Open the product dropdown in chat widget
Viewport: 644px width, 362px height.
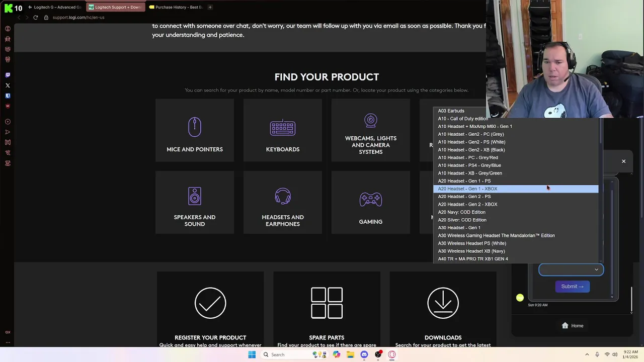[x=571, y=269]
